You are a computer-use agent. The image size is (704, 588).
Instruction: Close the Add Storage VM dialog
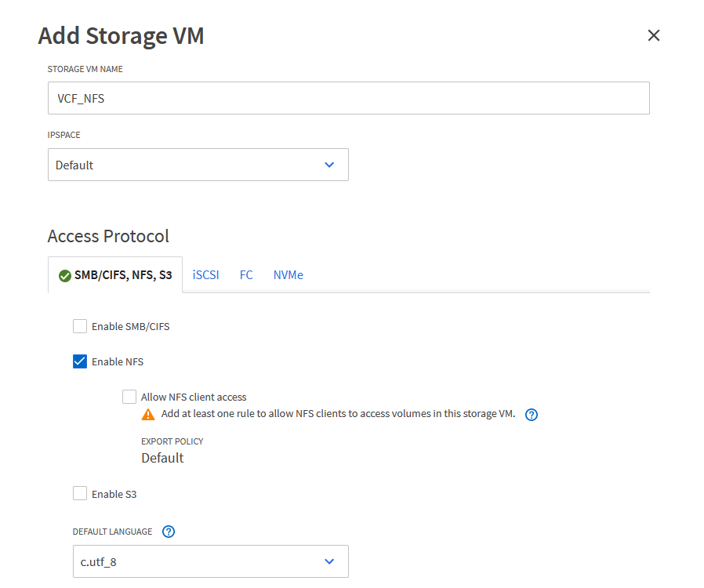[x=654, y=35]
